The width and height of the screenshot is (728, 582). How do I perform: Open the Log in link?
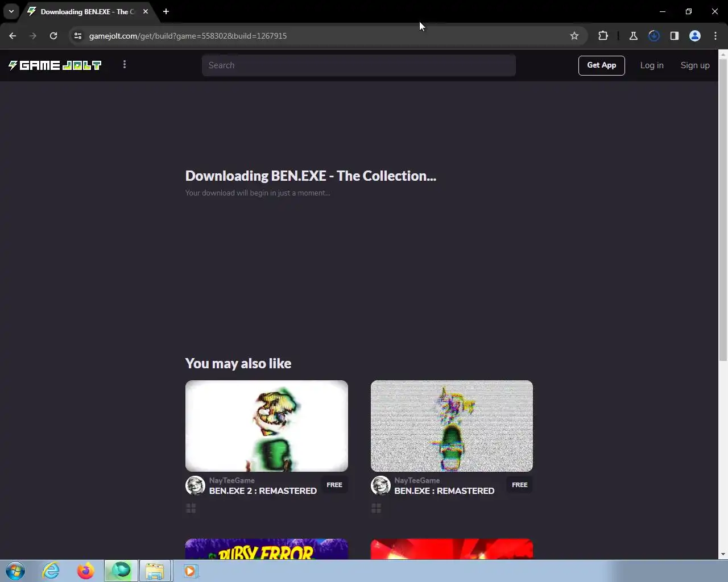pos(652,65)
